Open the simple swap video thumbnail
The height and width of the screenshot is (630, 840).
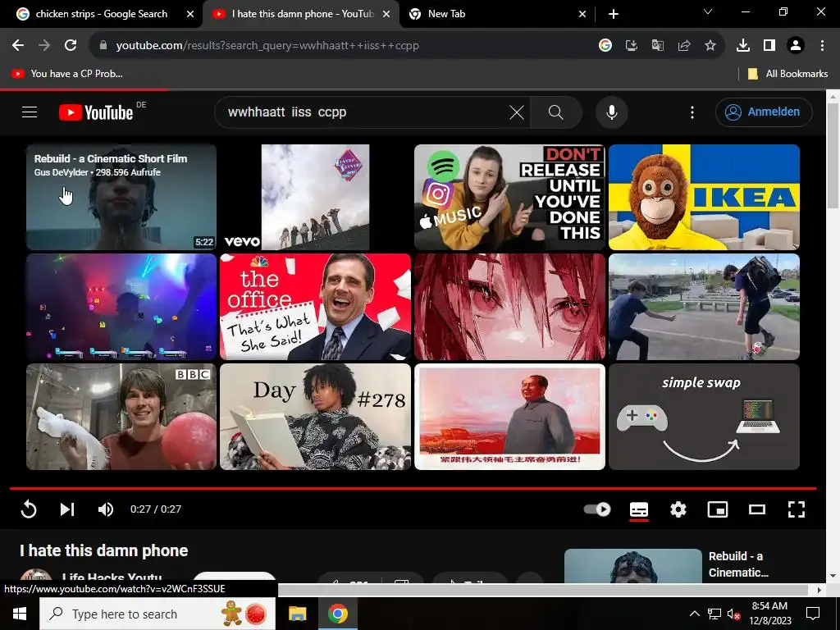[x=704, y=417]
